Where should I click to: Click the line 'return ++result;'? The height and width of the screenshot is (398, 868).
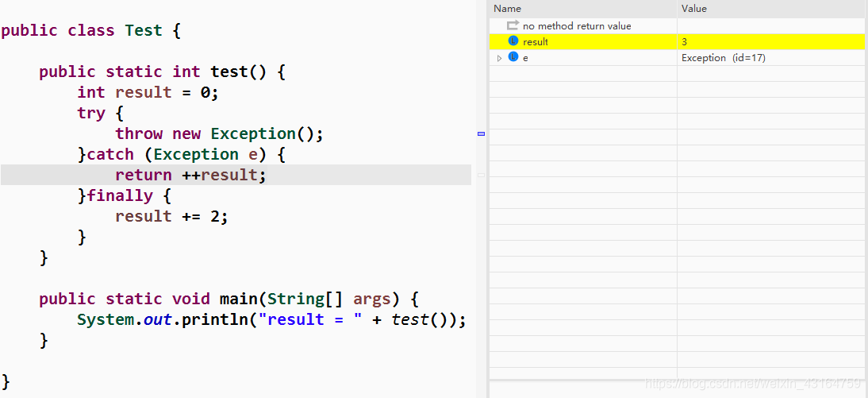click(191, 175)
